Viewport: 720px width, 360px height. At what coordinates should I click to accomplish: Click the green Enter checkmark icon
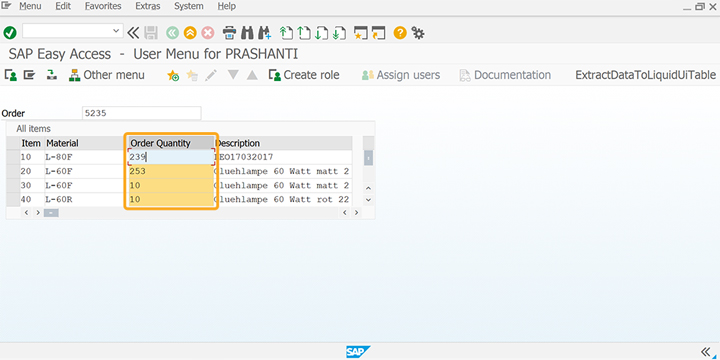[10, 33]
